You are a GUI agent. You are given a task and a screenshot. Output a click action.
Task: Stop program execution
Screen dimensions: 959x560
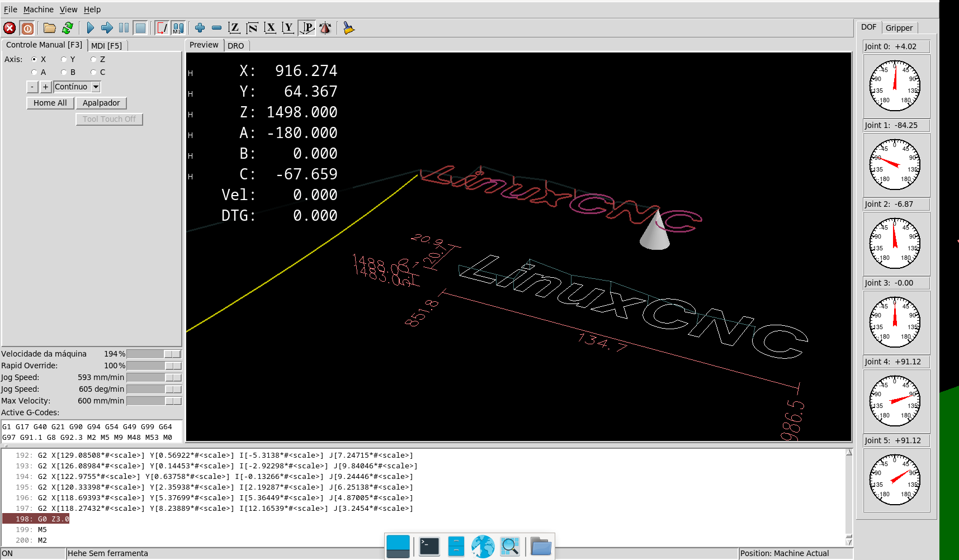(x=140, y=28)
